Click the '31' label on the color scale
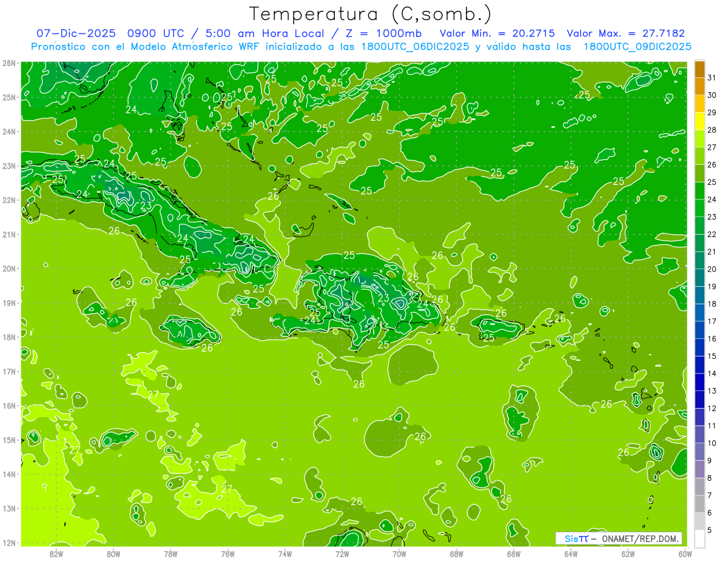The width and height of the screenshot is (728, 562). 712,78
